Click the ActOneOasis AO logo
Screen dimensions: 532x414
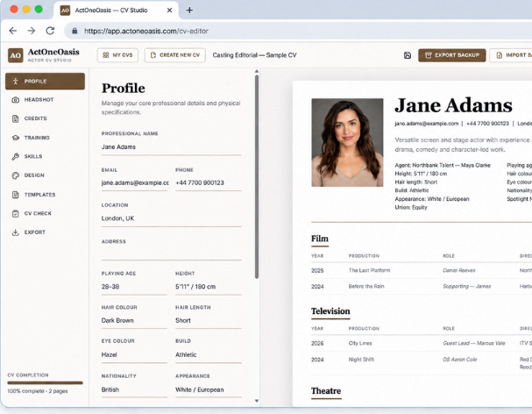pyautogui.click(x=15, y=55)
